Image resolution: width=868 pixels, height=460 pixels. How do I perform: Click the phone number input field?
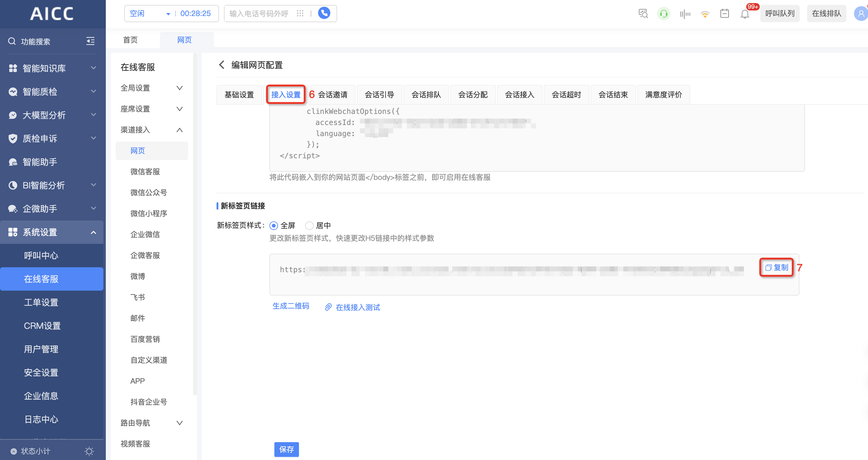tap(259, 14)
